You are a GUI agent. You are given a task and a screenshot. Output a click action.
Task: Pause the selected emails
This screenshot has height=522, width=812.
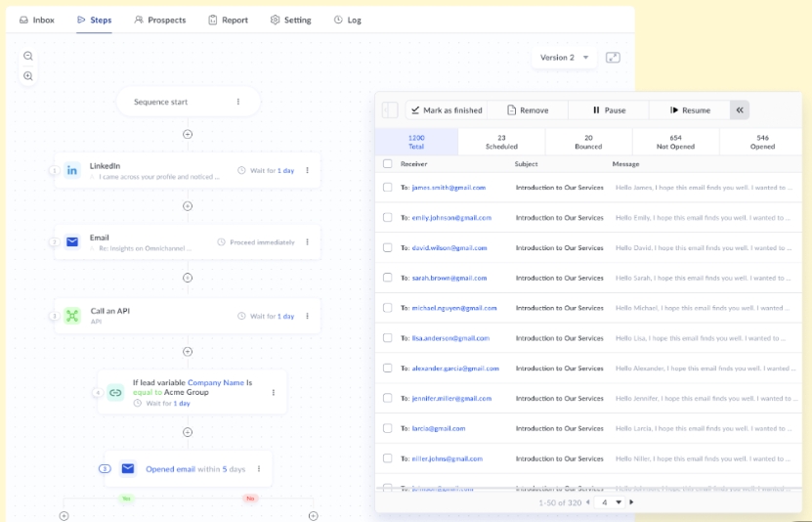click(609, 109)
